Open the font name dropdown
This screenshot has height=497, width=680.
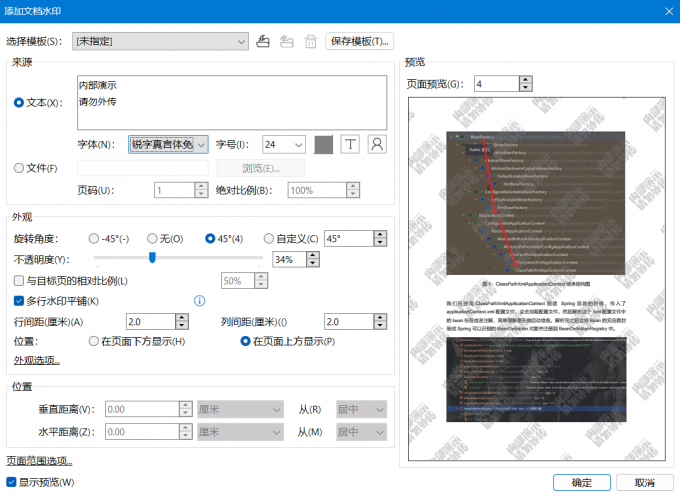click(168, 144)
